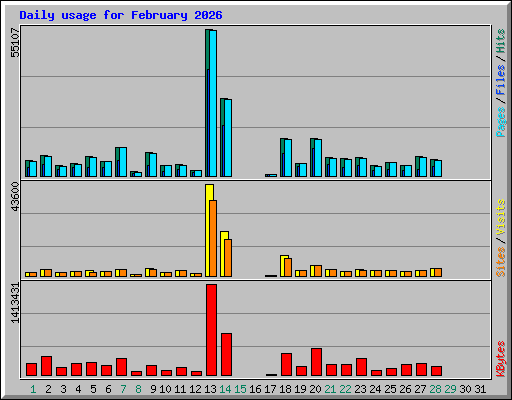Screen dimensions: 512x400
Task: Select green day label "22" on the x-axis
Action: pos(345,389)
